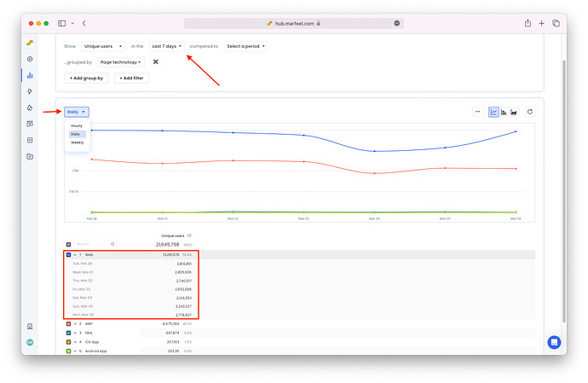Open the chart more options ellipsis

(477, 112)
